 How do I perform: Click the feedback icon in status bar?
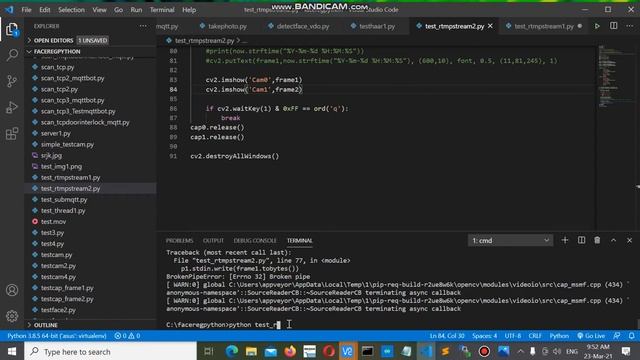click(x=617, y=336)
